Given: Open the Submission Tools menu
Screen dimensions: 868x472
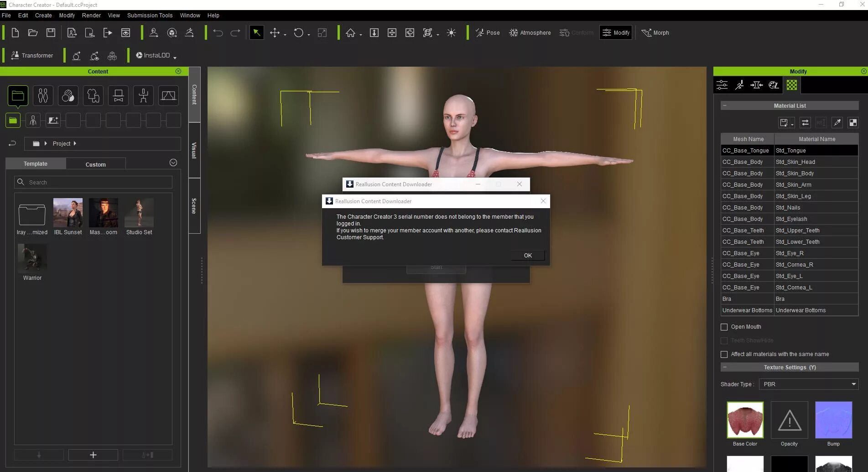Looking at the screenshot, I should (150, 16).
